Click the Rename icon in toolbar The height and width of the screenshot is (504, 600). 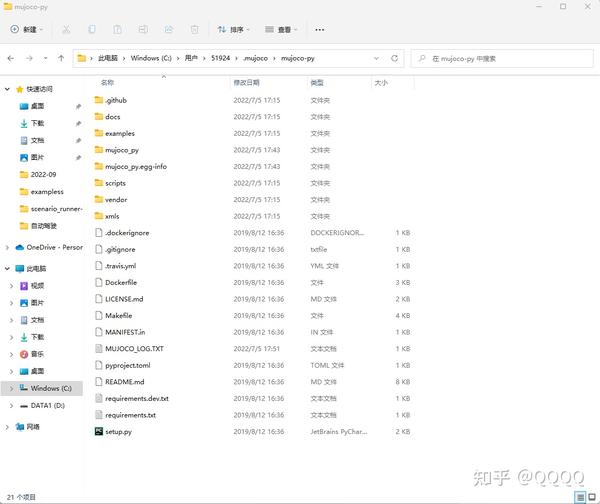(143, 29)
